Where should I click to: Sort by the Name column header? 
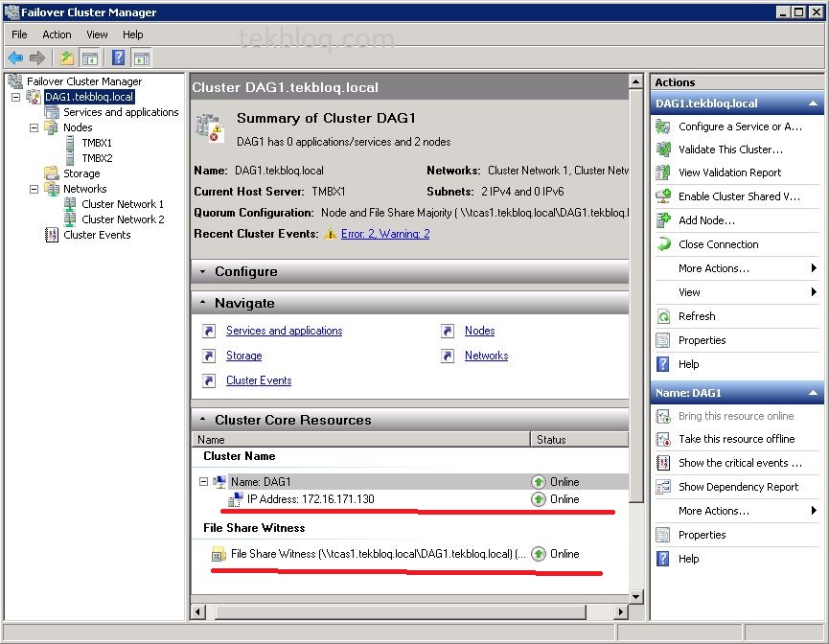(x=361, y=439)
